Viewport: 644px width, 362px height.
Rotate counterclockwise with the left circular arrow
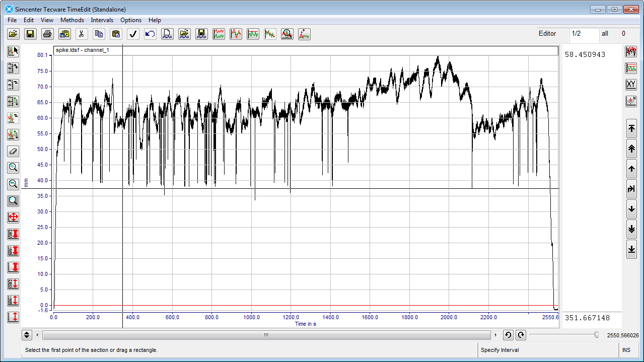pos(508,335)
